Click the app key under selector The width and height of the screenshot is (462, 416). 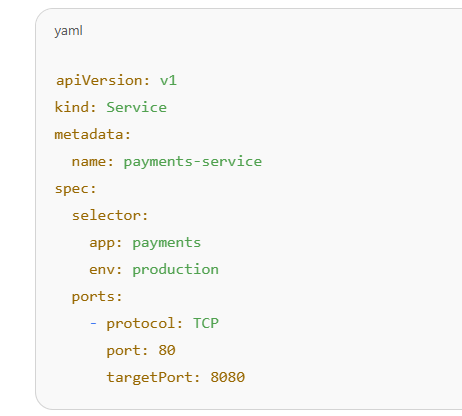102,243
